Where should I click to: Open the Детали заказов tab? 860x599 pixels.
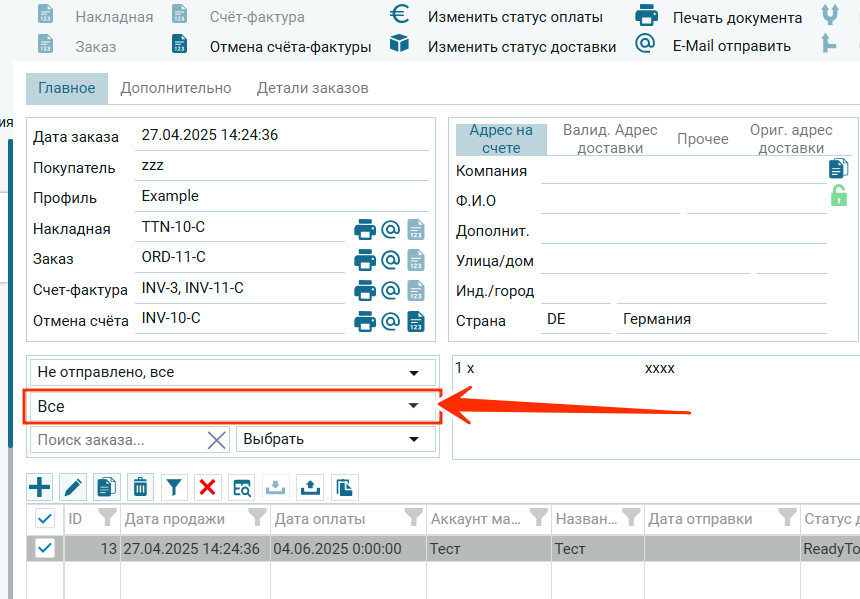pos(312,88)
